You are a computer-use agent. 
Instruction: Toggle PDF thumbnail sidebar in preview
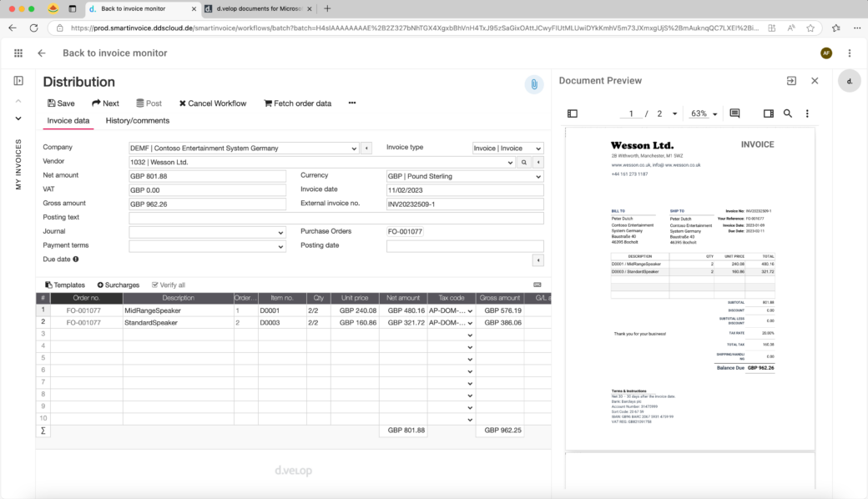573,113
